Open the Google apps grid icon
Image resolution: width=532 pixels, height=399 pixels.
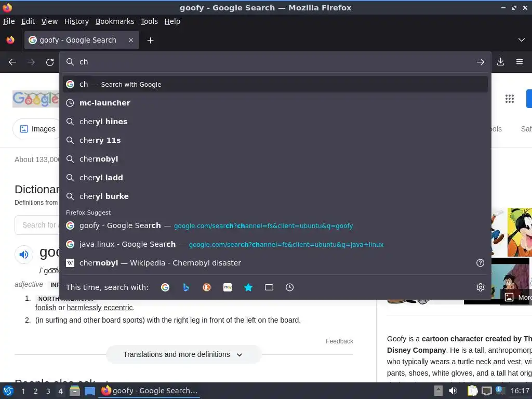pos(510,99)
